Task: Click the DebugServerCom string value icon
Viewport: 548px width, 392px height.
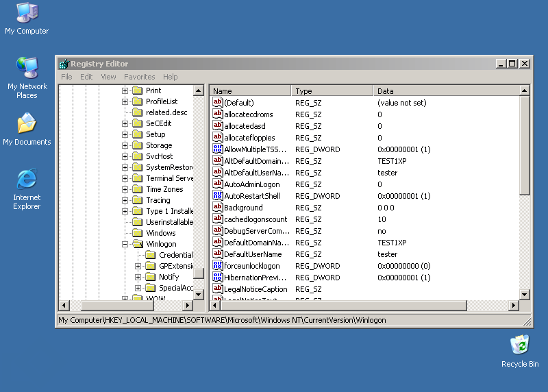Action: click(x=217, y=230)
